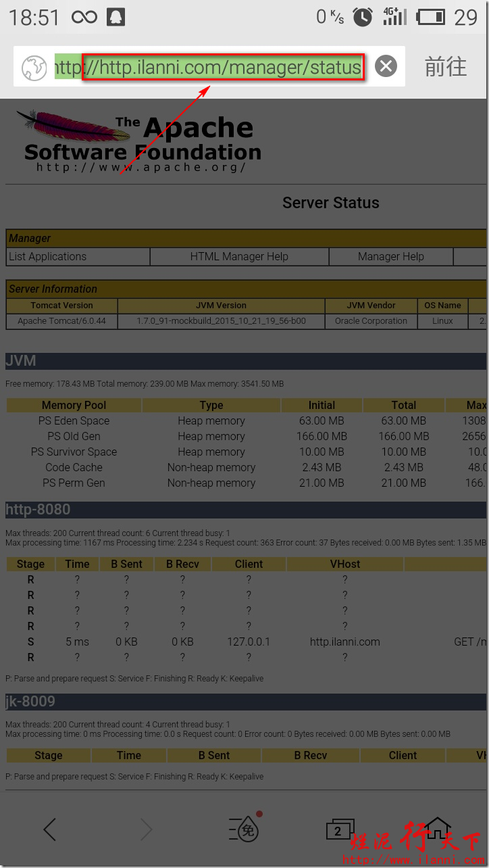Screen dimensions: 489x868
Task: Click the Free memory summary line
Action: pyautogui.click(x=145, y=384)
